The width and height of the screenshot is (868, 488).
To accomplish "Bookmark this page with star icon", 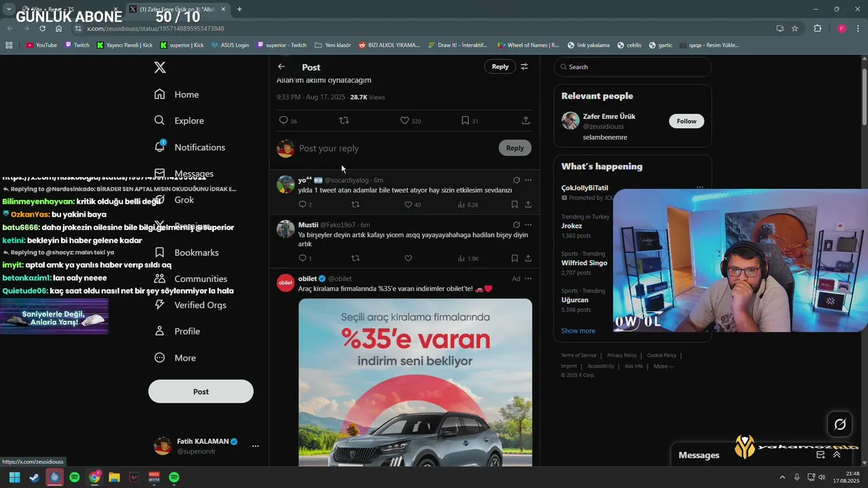I will click(795, 28).
